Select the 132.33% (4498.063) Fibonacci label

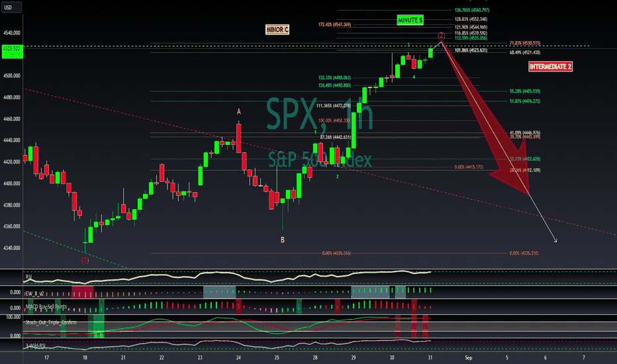click(334, 78)
